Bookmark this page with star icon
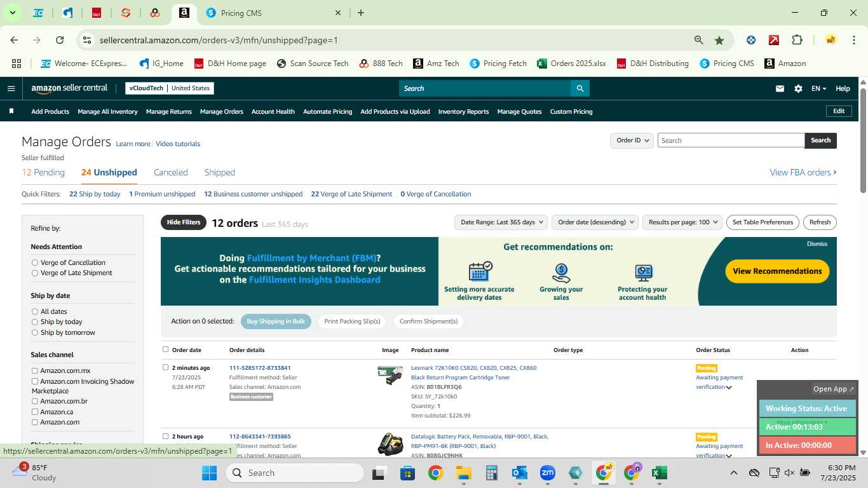The image size is (868, 488). pos(719,40)
